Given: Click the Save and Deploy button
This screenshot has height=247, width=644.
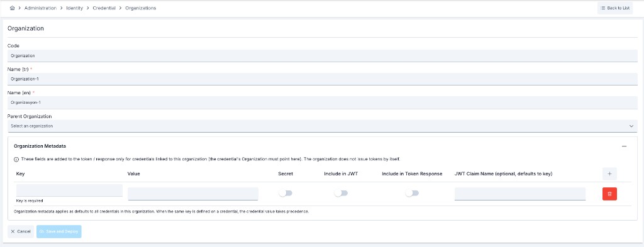Looking at the screenshot, I should [x=59, y=231].
